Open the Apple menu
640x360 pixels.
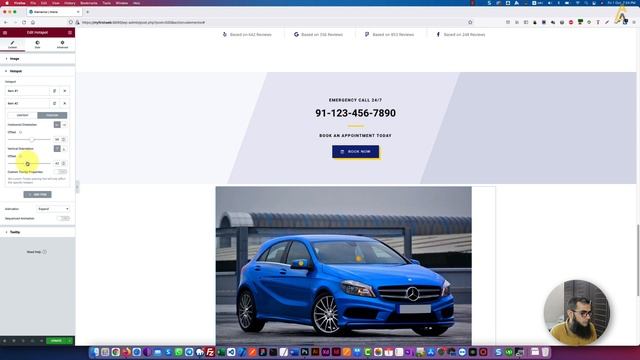pyautogui.click(x=7, y=3)
